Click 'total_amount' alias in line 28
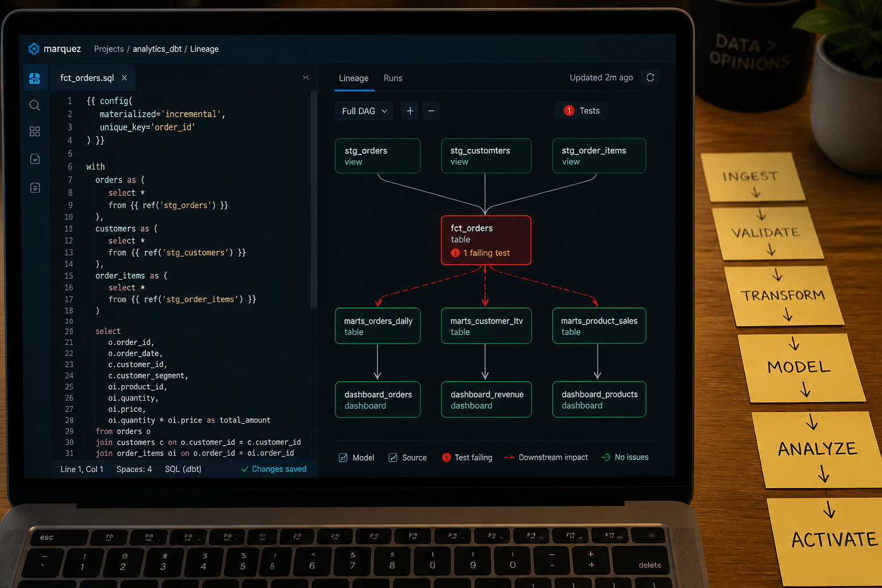The image size is (882, 588). click(245, 420)
